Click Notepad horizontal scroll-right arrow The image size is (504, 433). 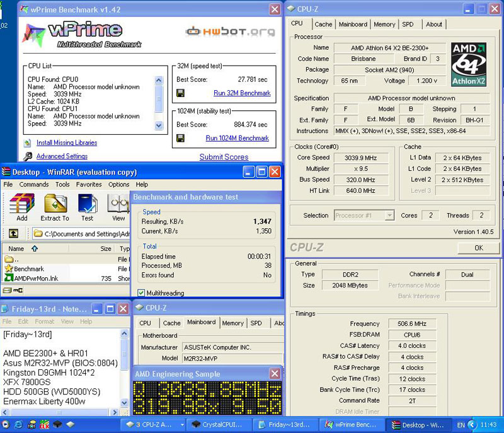[x=115, y=412]
